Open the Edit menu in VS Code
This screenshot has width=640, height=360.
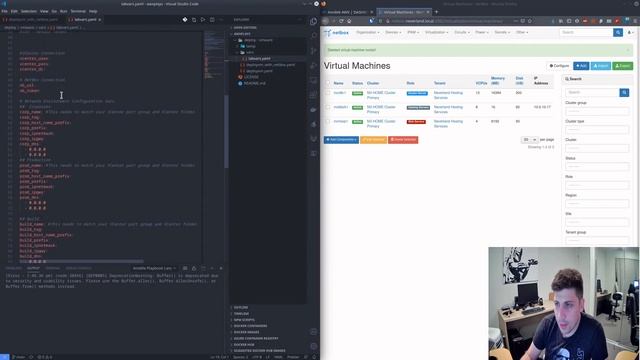coord(14,11)
